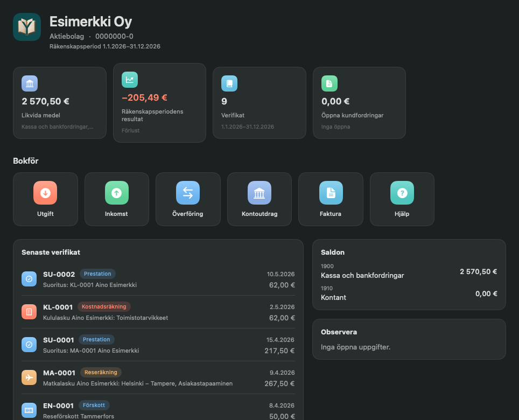Click the blue Överföring arrows icon

click(x=188, y=193)
